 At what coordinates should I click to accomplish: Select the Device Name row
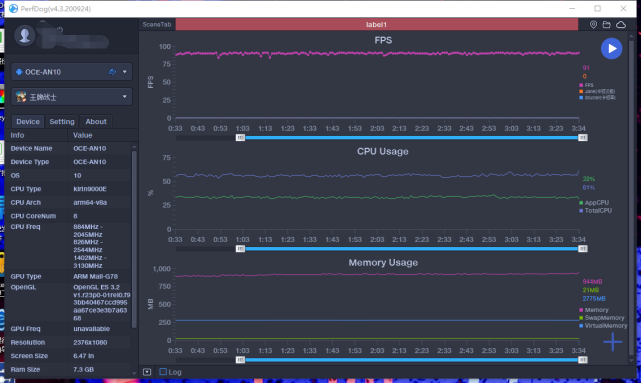coord(69,148)
